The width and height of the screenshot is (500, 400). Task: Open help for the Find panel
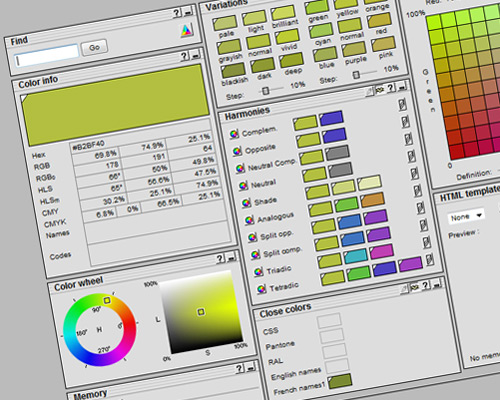177,13
